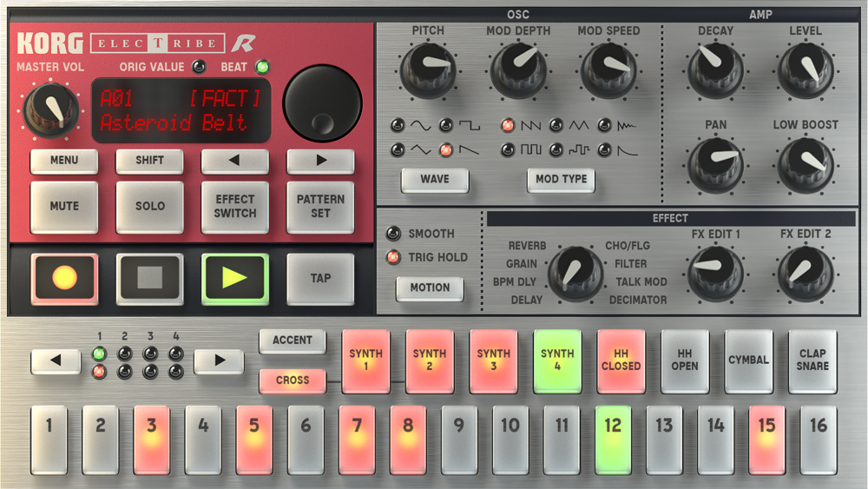Select the triangle wave oscillator LED
Image resolution: width=868 pixels, height=489 pixels.
398,149
